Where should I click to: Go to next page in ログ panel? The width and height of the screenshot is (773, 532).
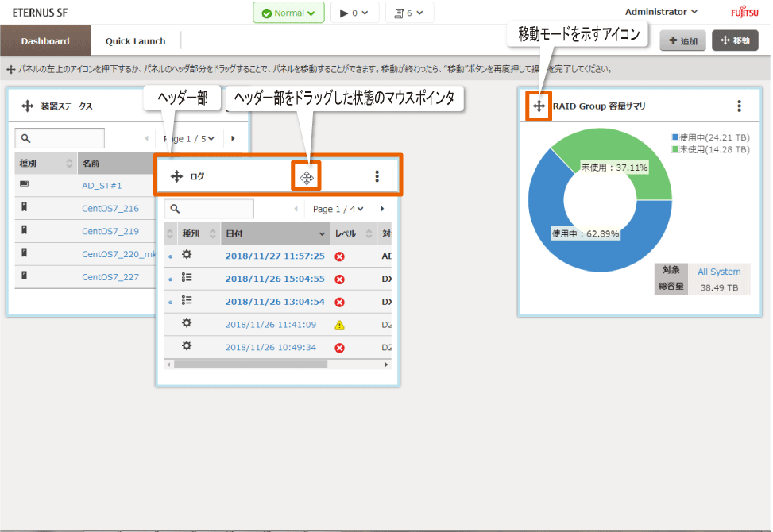tap(382, 209)
